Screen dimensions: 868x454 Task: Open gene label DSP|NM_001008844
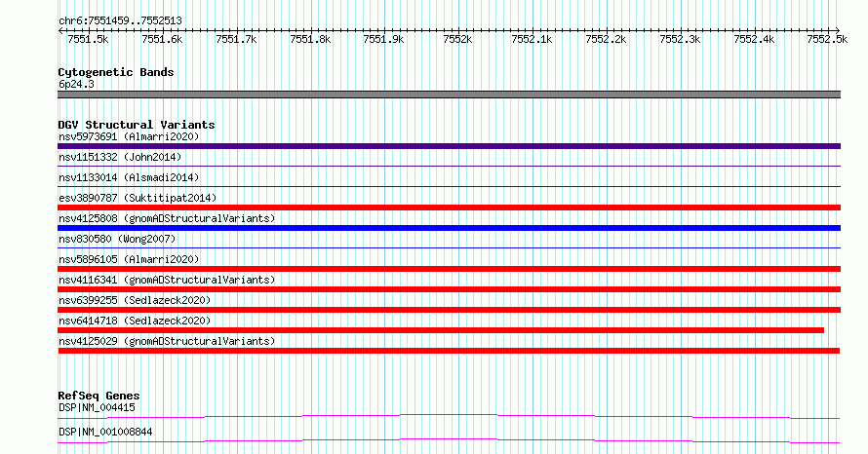coord(105,432)
